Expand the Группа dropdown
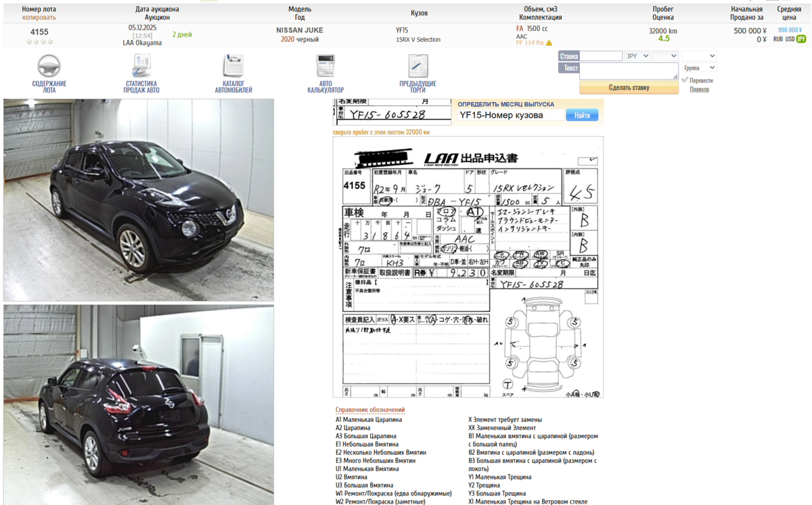 pyautogui.click(x=700, y=67)
